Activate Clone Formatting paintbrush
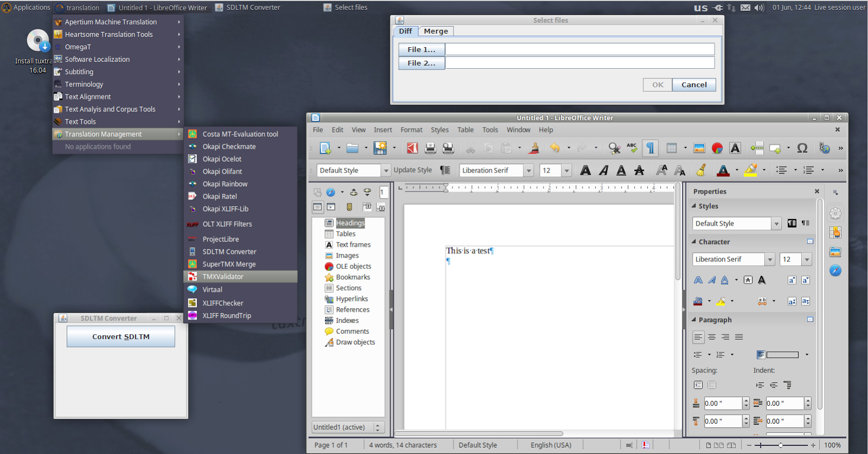Image resolution: width=868 pixels, height=454 pixels. [x=534, y=148]
